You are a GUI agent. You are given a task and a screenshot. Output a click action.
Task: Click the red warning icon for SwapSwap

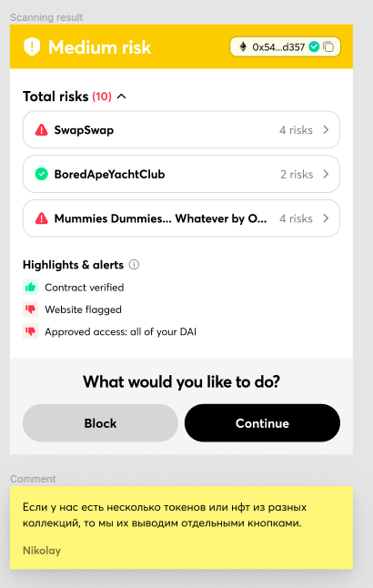click(x=42, y=130)
